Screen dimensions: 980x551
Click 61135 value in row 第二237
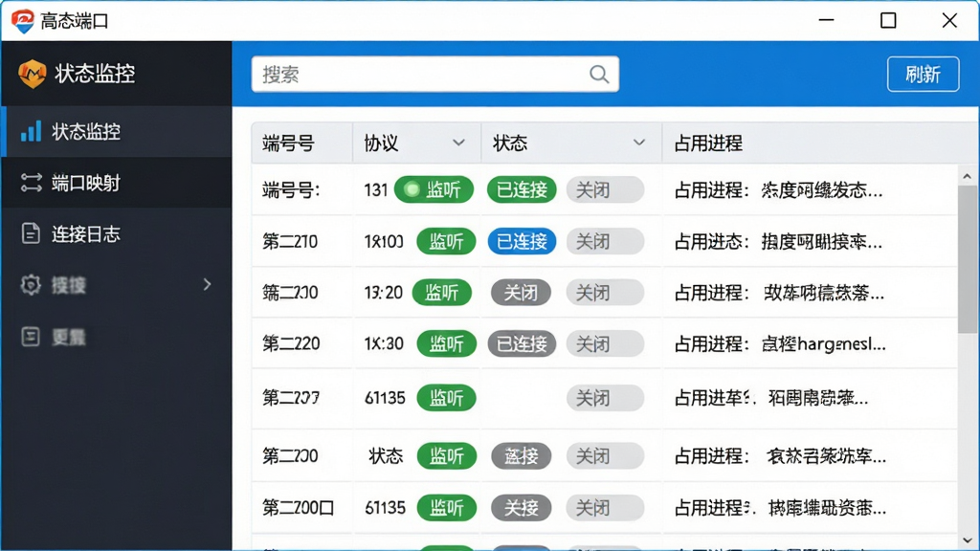click(385, 398)
